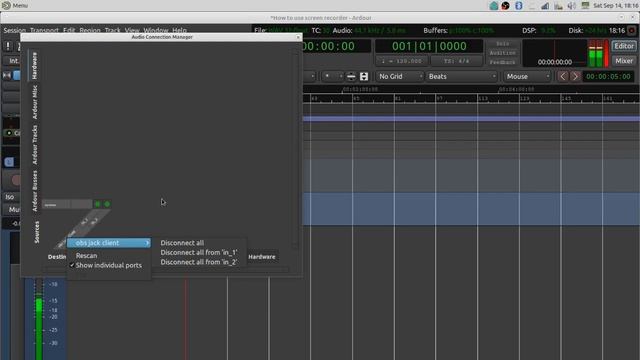
Task: Select the Ardour Busses sources tab
Action: 35,191
